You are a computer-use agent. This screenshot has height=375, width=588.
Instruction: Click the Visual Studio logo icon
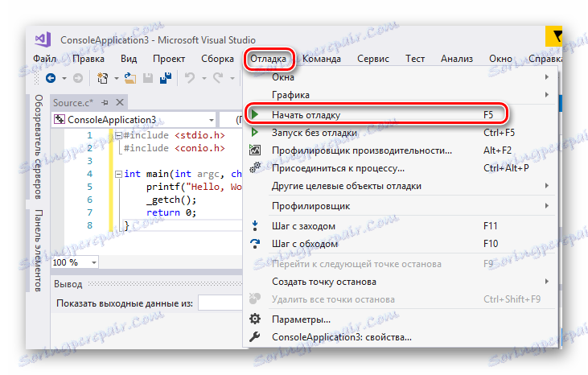pos(43,39)
